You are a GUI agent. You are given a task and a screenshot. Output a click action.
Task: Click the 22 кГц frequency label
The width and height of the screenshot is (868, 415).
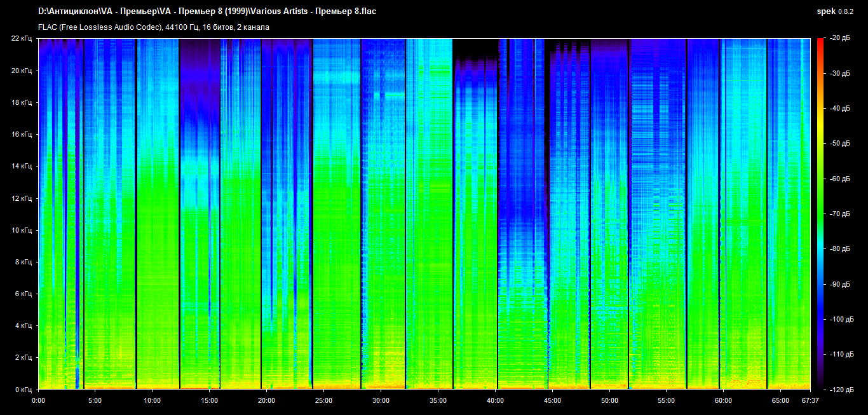tap(22, 39)
